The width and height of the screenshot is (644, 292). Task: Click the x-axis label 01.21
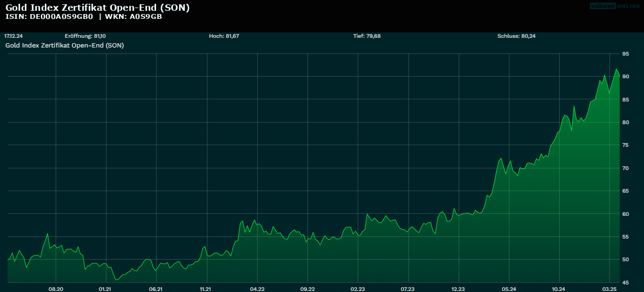pos(106,289)
